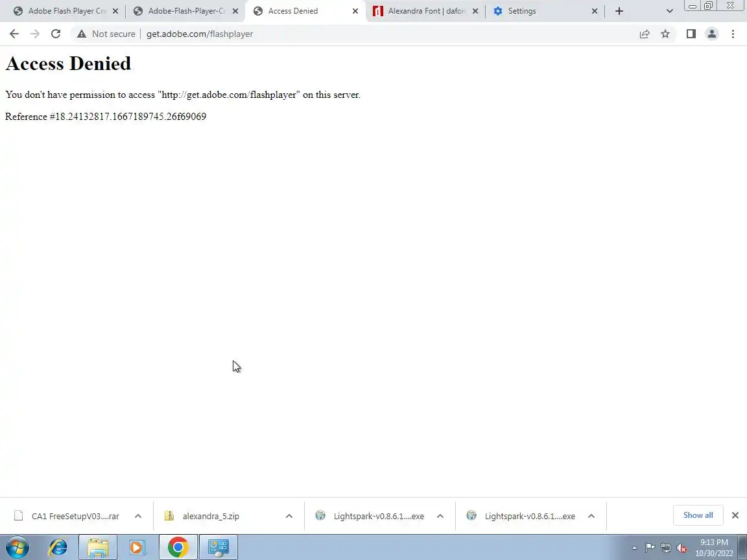Reload the Access Denied page

click(x=56, y=34)
